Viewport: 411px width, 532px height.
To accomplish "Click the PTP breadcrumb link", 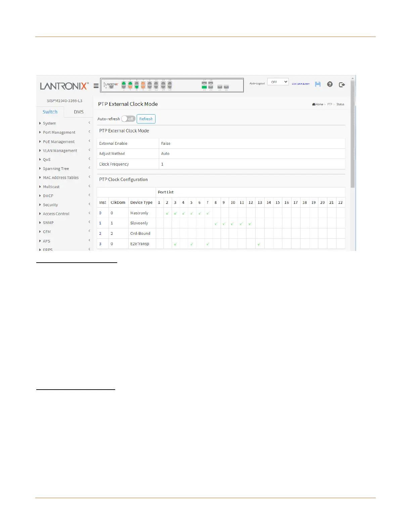I will pyautogui.click(x=330, y=104).
